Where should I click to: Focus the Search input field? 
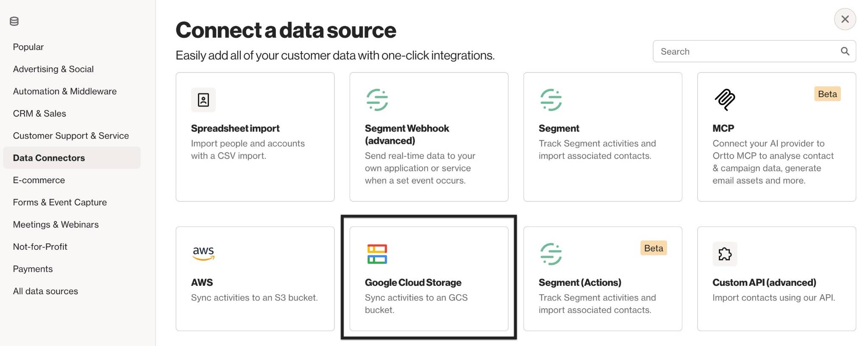(746, 51)
